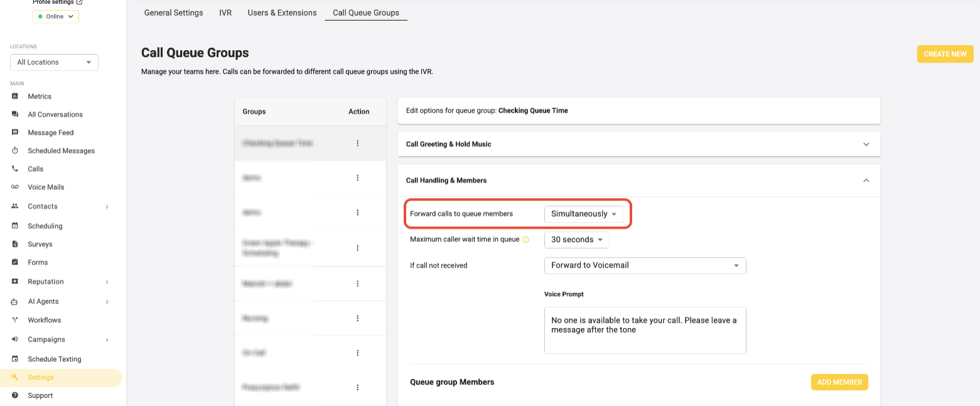The width and height of the screenshot is (980, 406).
Task: Open the Online status dropdown
Action: coord(56,16)
